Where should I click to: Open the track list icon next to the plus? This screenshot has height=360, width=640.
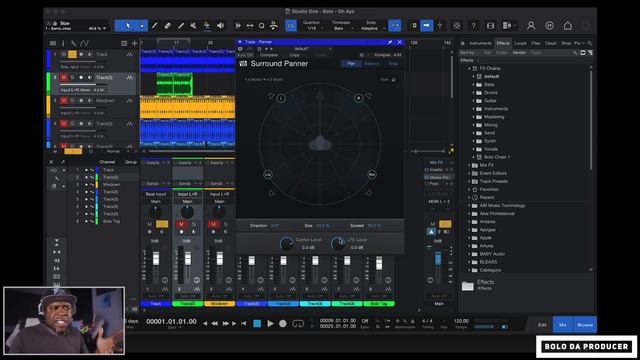click(x=124, y=43)
